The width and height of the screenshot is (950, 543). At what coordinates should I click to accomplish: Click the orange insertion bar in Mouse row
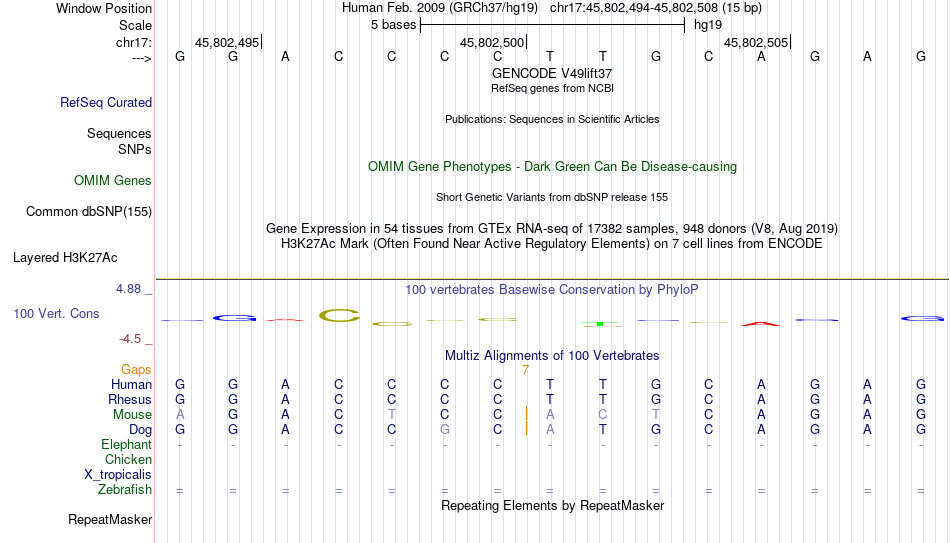(526, 414)
